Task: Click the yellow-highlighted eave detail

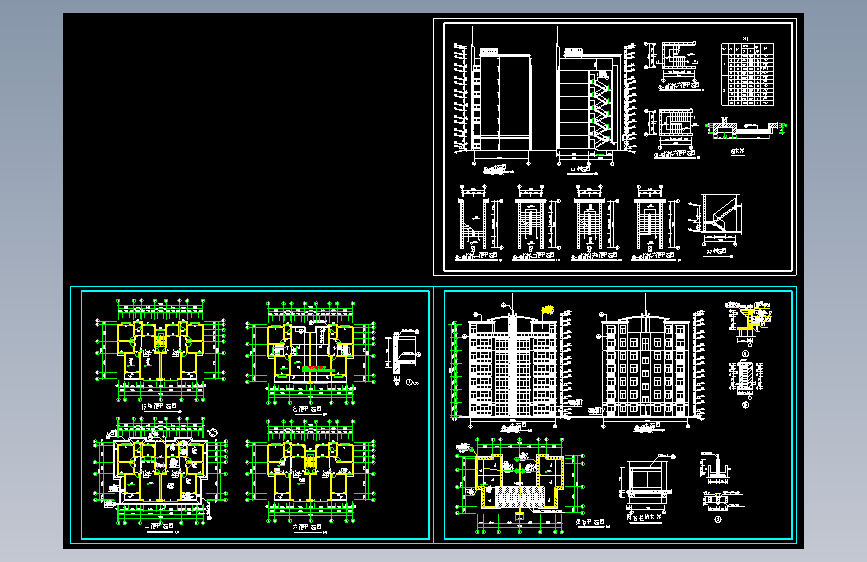Action: coord(749,327)
